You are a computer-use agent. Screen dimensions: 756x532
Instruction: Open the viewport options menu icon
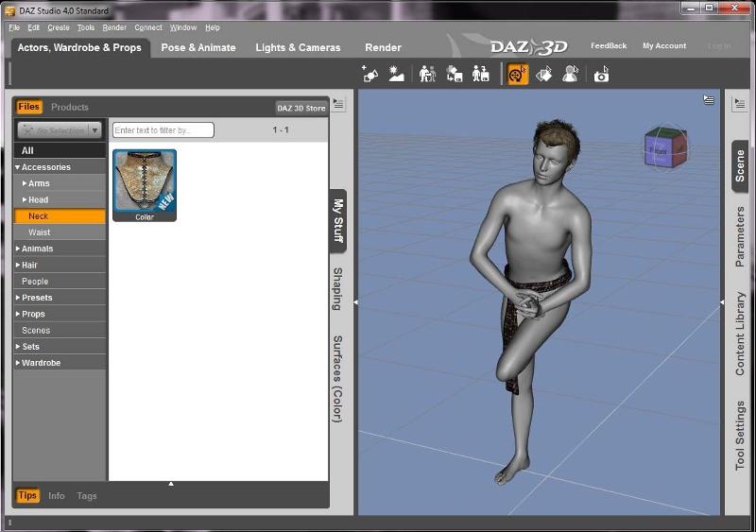[708, 100]
